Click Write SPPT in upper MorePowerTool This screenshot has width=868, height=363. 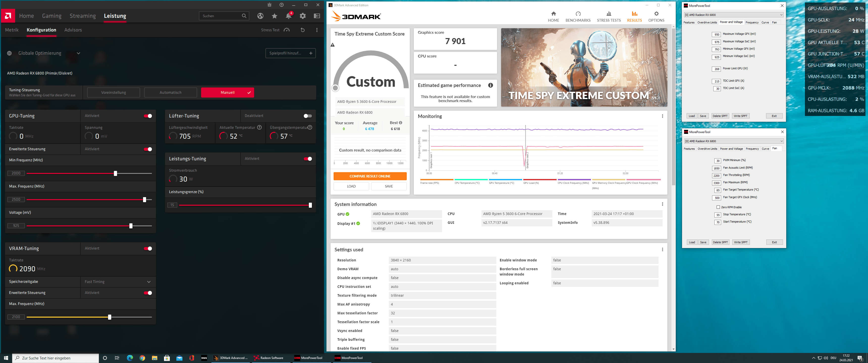pyautogui.click(x=741, y=116)
